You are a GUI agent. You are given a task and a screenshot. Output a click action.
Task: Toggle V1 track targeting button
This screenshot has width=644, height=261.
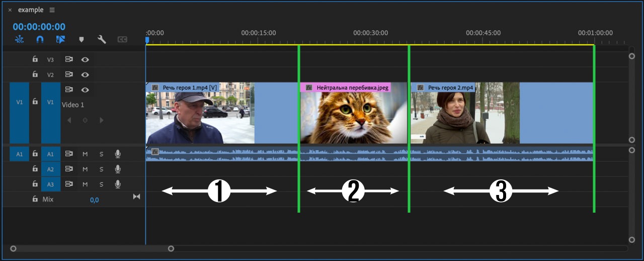[x=50, y=113]
